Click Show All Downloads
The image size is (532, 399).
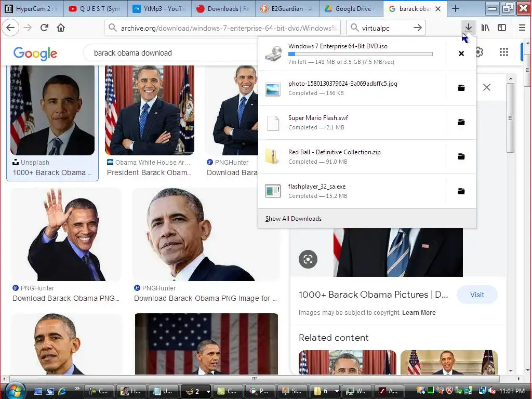tap(294, 219)
